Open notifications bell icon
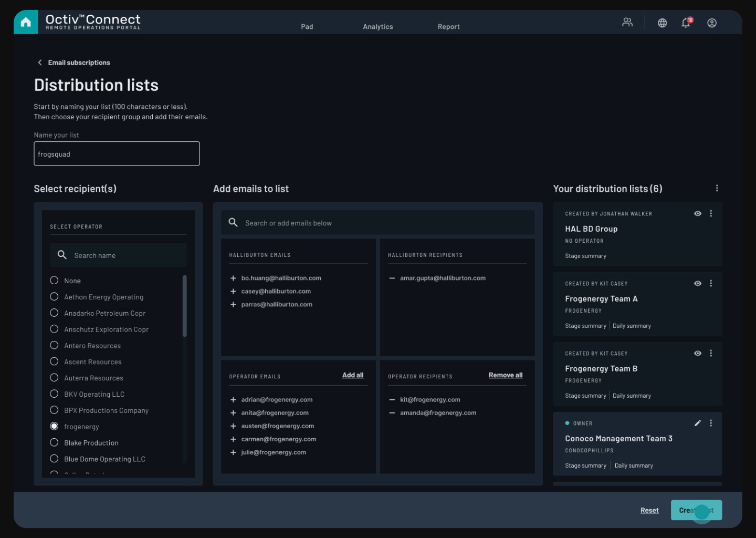The width and height of the screenshot is (756, 538). click(x=686, y=23)
